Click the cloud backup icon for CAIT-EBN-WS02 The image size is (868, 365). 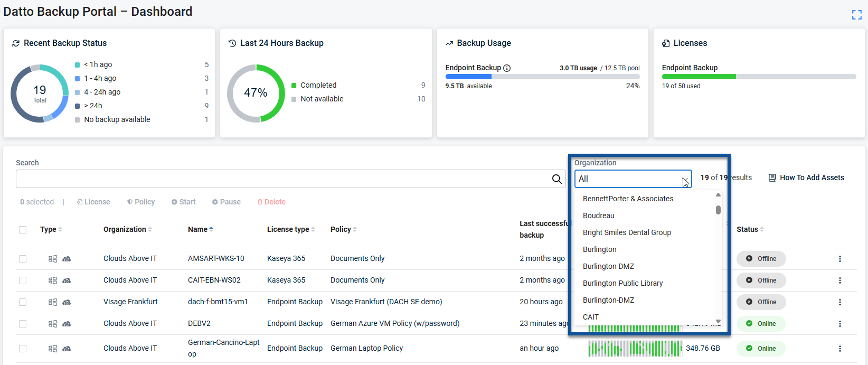[67, 280]
